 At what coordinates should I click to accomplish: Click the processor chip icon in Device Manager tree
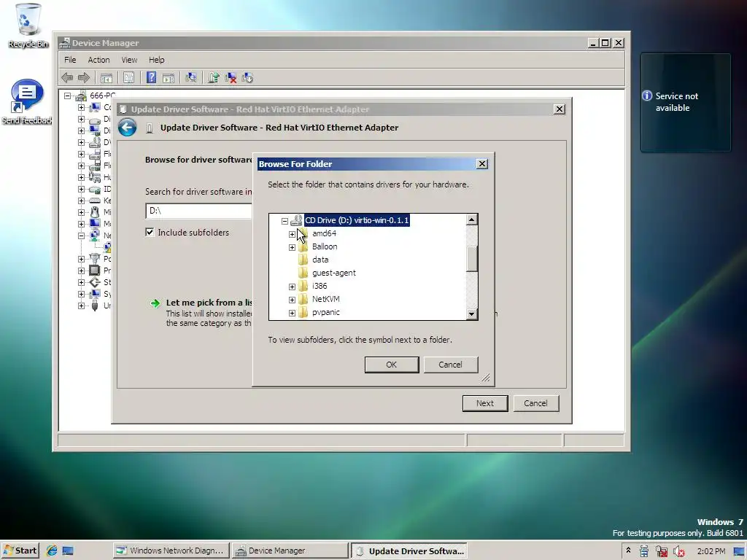[95, 271]
